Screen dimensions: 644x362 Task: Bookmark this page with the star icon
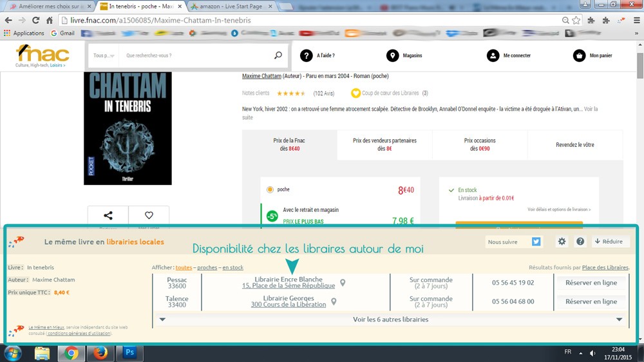click(576, 20)
